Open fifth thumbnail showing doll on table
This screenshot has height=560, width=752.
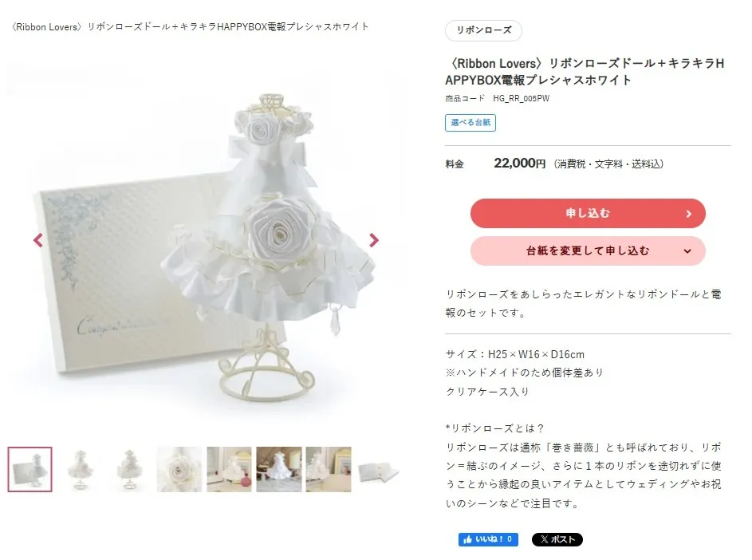pyautogui.click(x=229, y=469)
